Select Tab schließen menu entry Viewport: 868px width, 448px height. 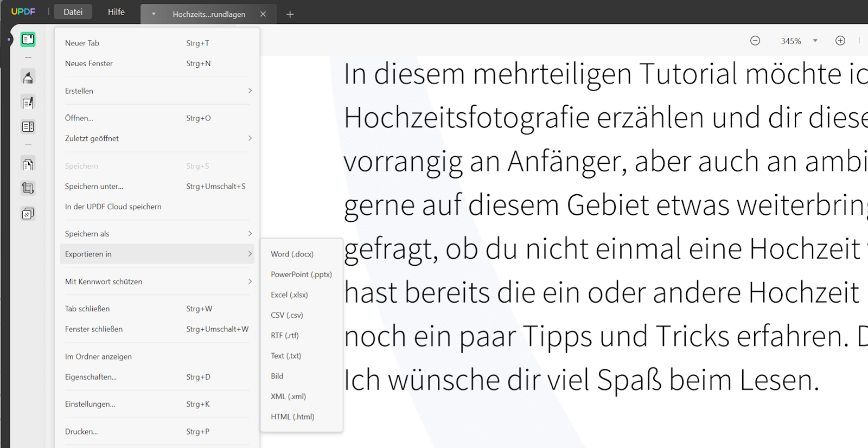click(157, 309)
